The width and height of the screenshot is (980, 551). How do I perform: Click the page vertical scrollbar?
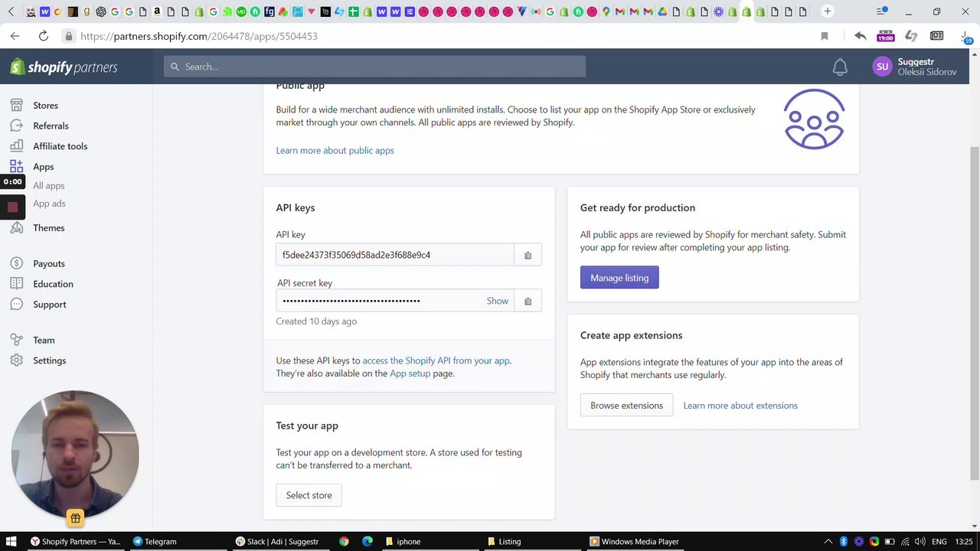(x=974, y=314)
